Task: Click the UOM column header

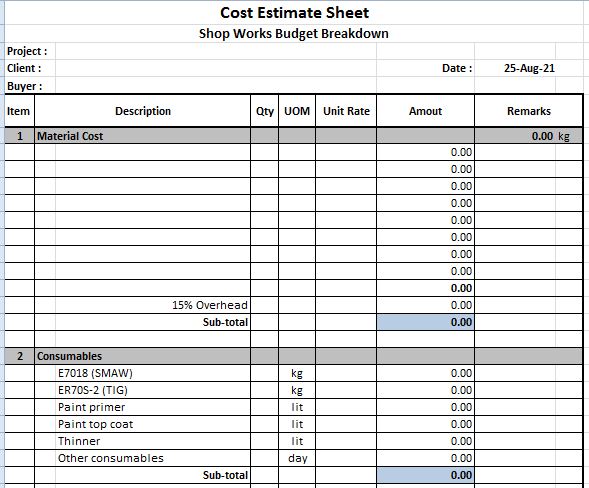Action: [297, 111]
